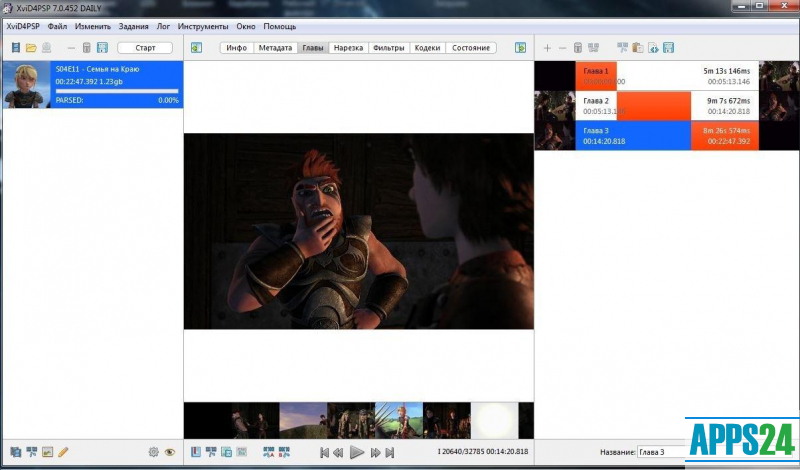Click the green arrow icon right of Состояние tab

520,47
